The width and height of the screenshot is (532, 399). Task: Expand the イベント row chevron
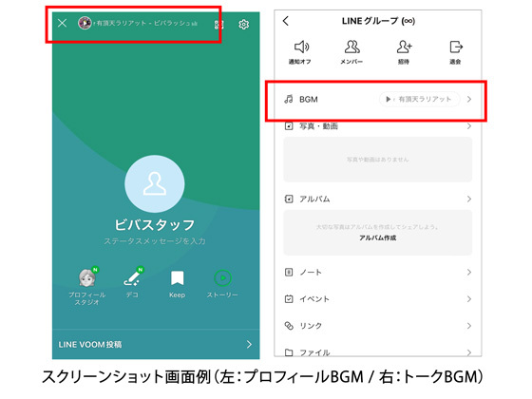[469, 299]
